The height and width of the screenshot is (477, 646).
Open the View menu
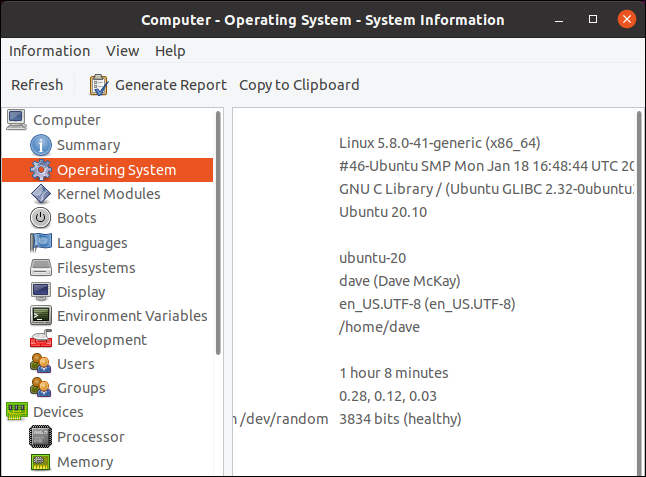pos(122,51)
